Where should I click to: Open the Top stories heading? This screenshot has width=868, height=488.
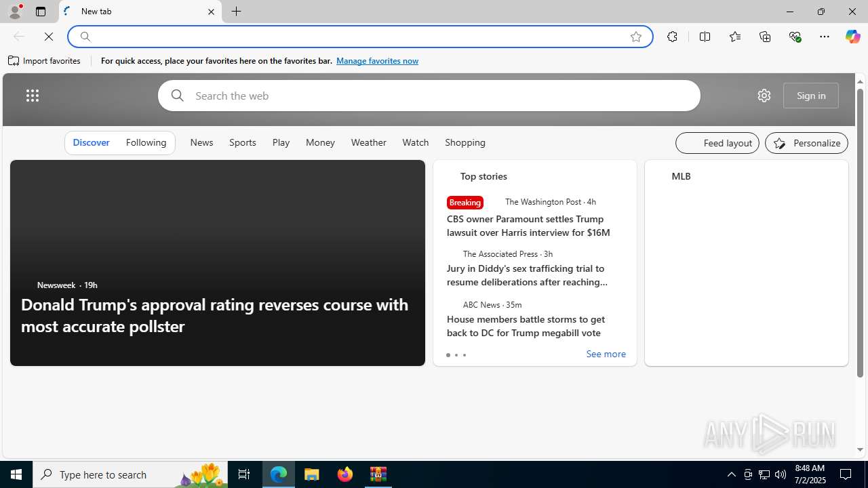point(484,176)
